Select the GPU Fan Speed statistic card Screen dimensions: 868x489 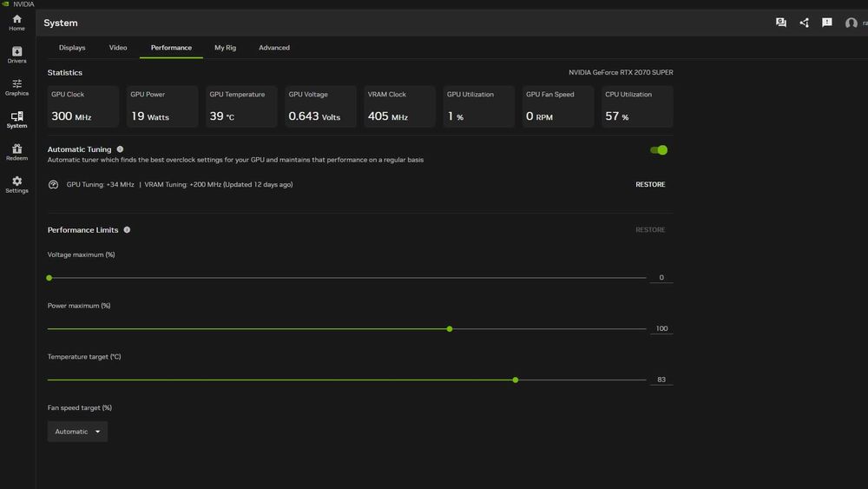pyautogui.click(x=558, y=106)
